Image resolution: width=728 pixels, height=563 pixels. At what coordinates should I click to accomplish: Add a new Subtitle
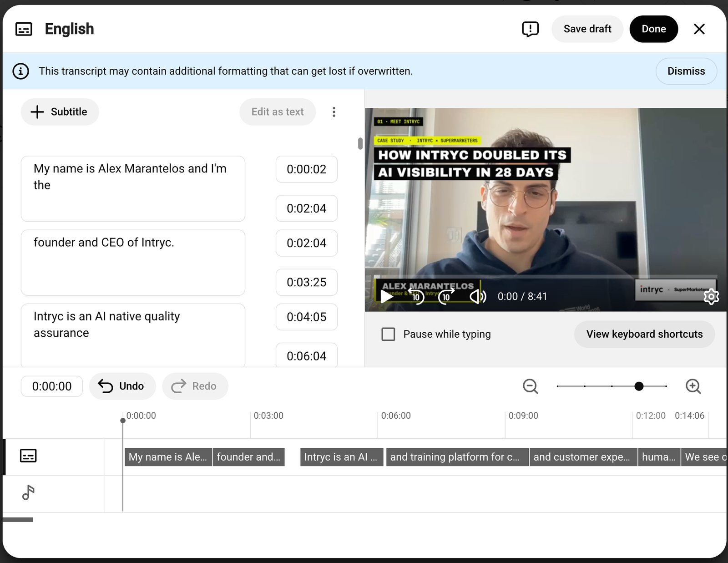pos(60,112)
